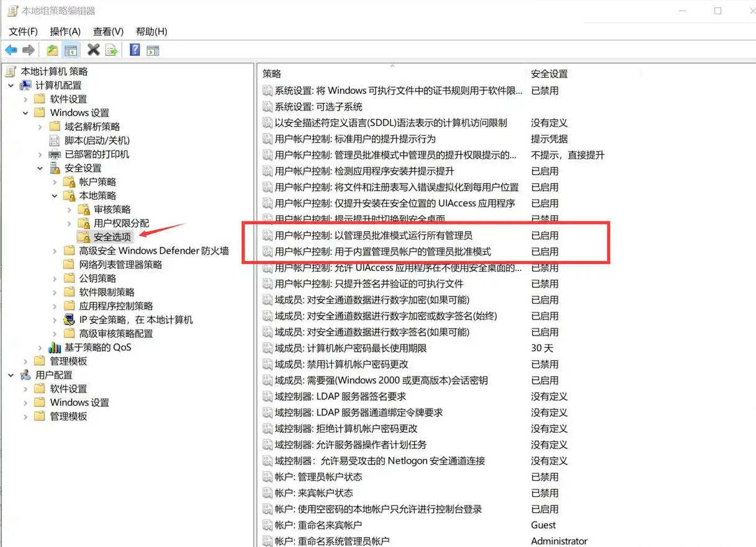Collapse the 计算机配置 tree node
756x547 pixels.
[11, 86]
